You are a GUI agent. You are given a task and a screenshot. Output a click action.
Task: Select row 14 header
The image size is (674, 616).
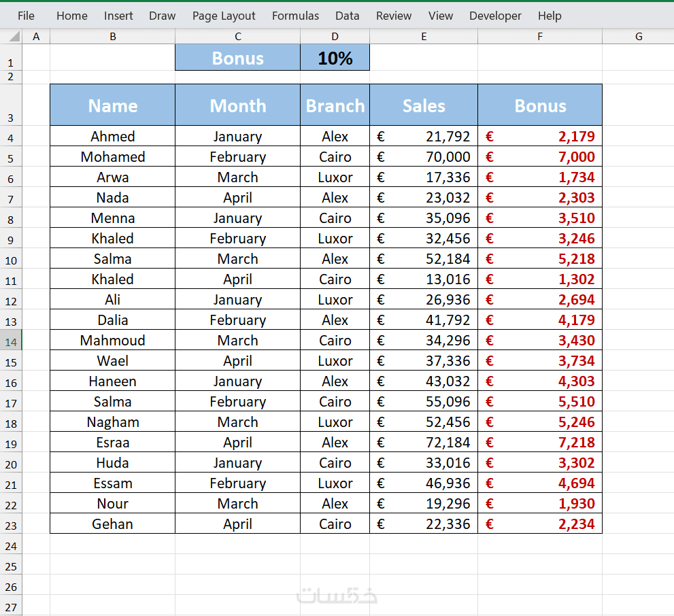click(11, 341)
